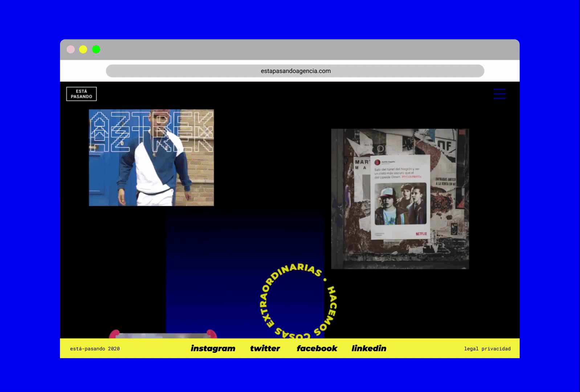Image resolution: width=580 pixels, height=392 pixels.
Task: Open the Netflix poster project thumbnail
Action: coord(400,199)
